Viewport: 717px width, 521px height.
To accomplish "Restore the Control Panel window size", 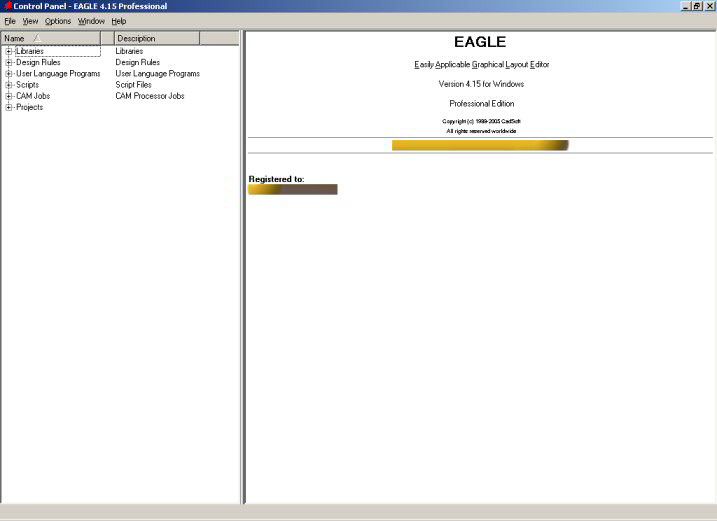I will point(696,6).
